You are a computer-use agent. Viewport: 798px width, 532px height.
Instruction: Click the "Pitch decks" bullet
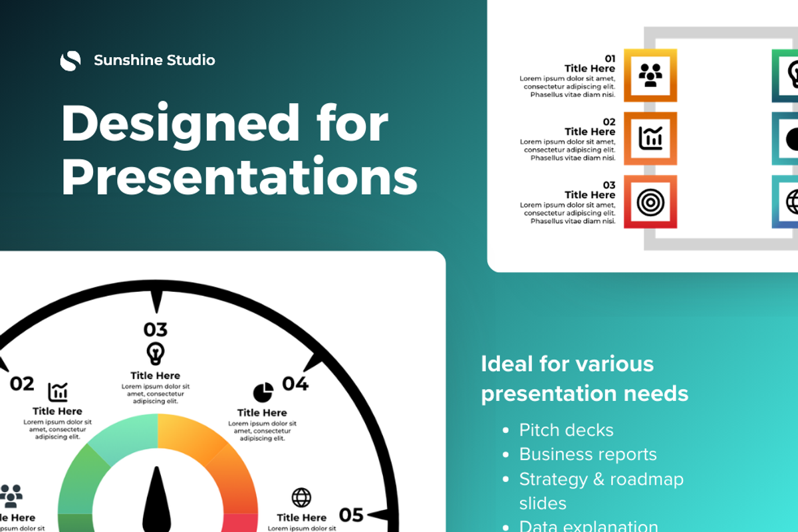coord(567,430)
